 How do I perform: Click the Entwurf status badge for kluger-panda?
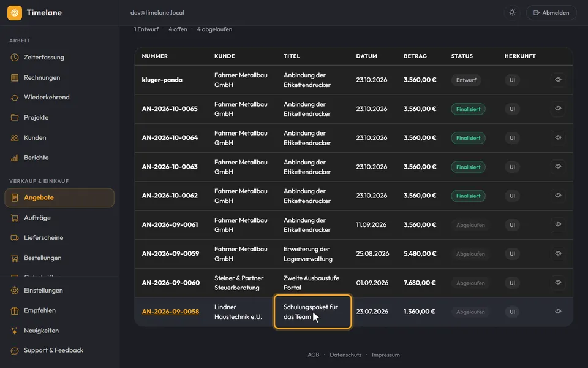(x=466, y=80)
